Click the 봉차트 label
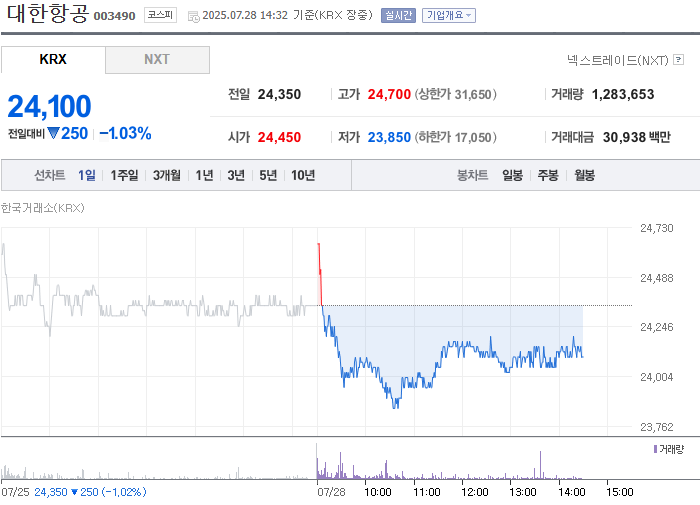Screen dimensions: 700x505 coord(472,175)
